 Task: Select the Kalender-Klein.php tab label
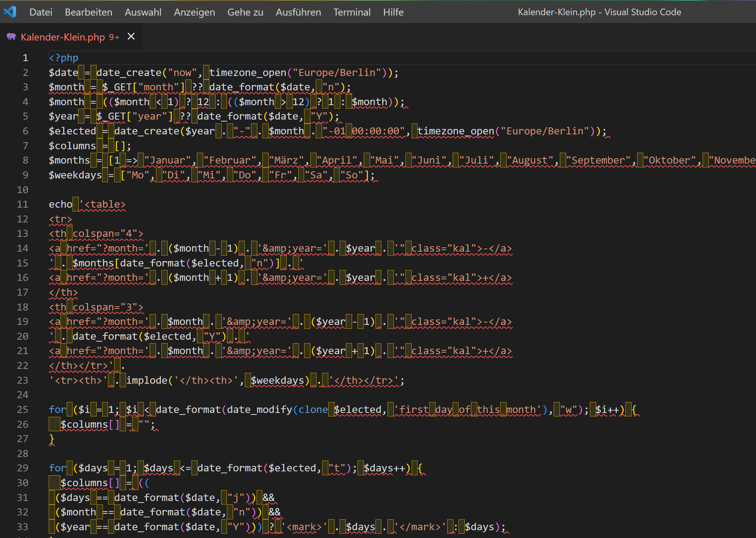[63, 37]
